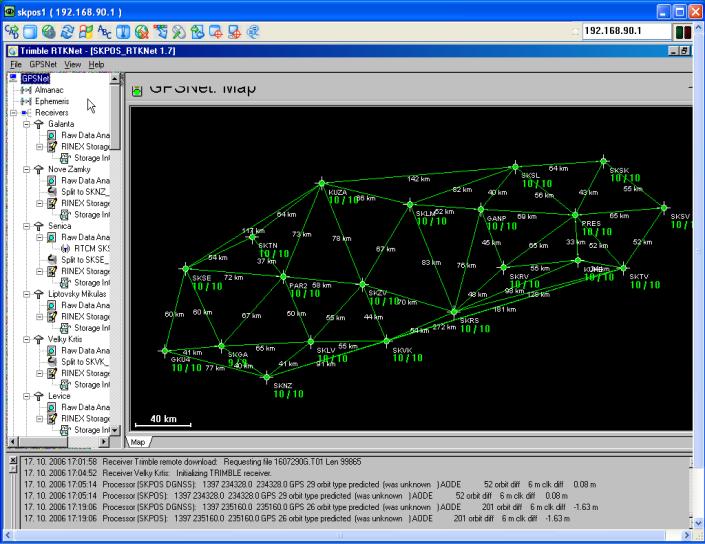Click the RINEX Storage icon under Nove Zamky
Viewport: 705px width, 544px height.
click(52, 203)
